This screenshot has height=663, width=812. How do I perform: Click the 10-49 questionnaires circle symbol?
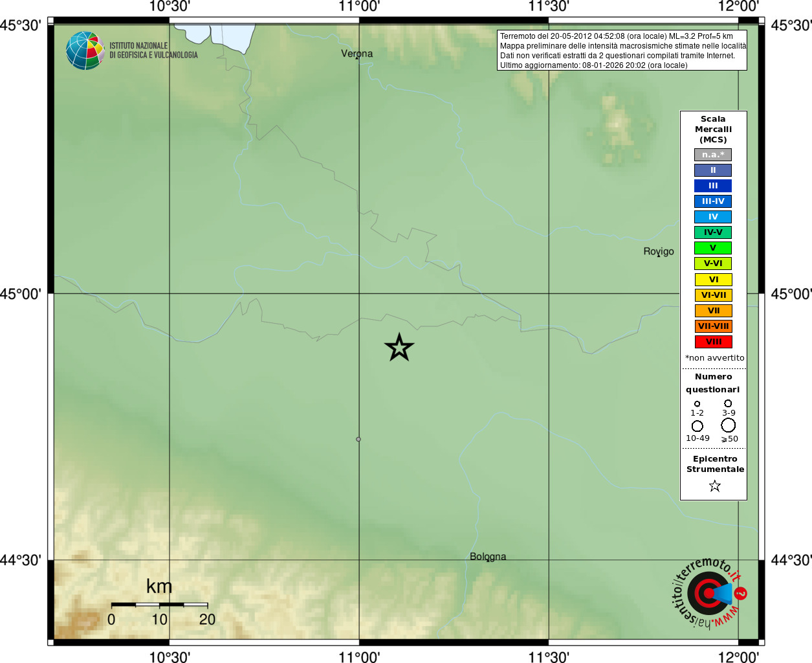pos(697,426)
